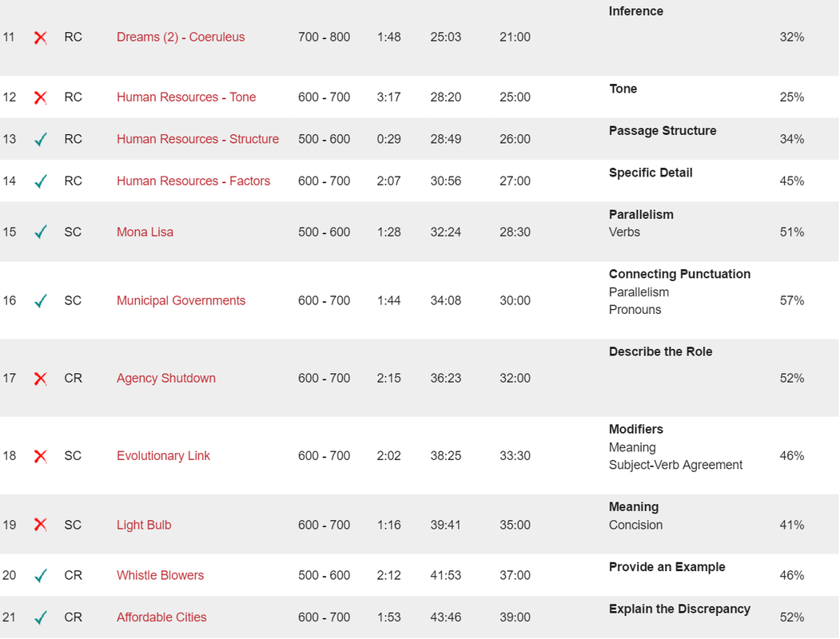Click the green checkmark beside Whistle Blowers

41,575
